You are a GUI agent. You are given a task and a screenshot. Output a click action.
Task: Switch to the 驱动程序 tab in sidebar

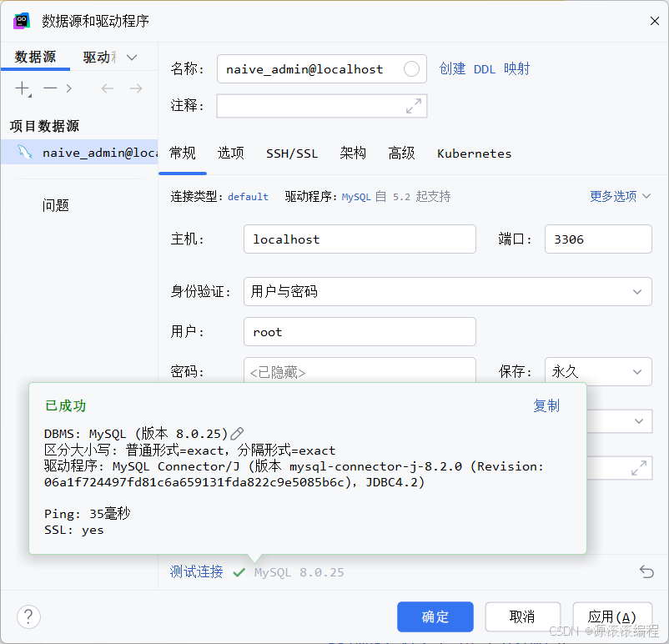point(100,57)
